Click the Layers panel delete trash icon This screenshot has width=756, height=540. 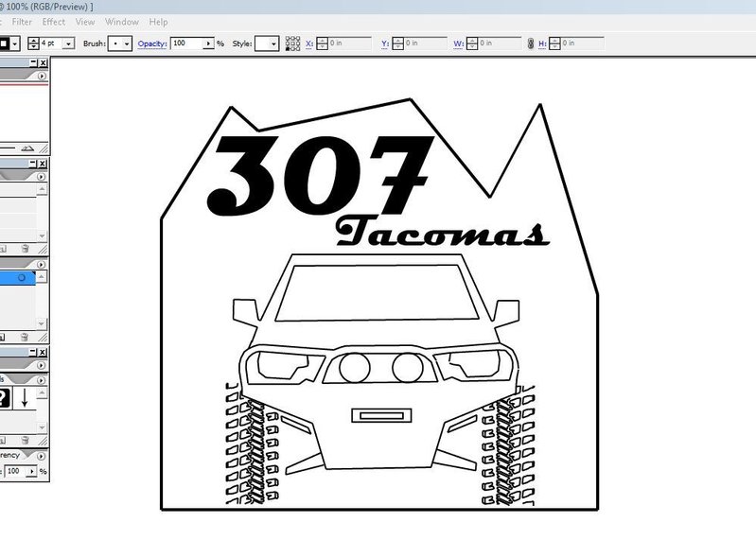[25, 337]
